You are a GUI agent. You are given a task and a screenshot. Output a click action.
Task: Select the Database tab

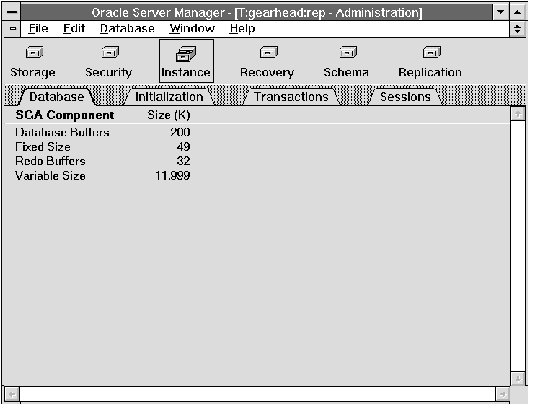(57, 97)
